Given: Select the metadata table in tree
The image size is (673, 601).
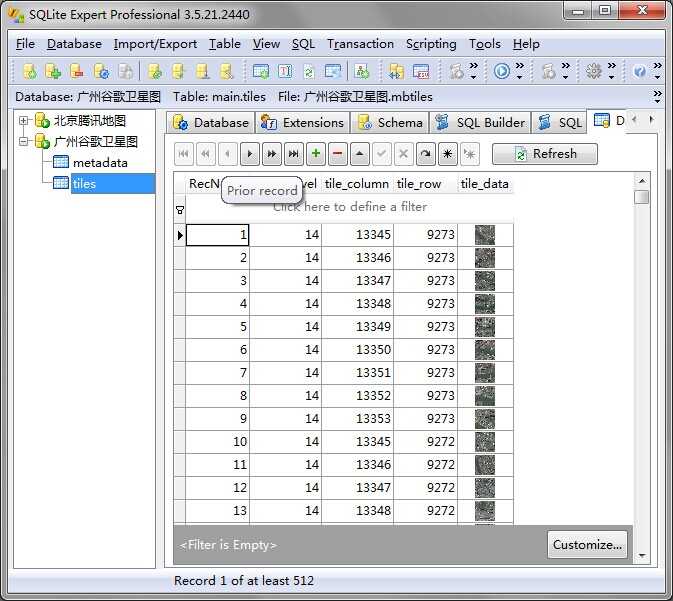Looking at the screenshot, I should [x=100, y=163].
